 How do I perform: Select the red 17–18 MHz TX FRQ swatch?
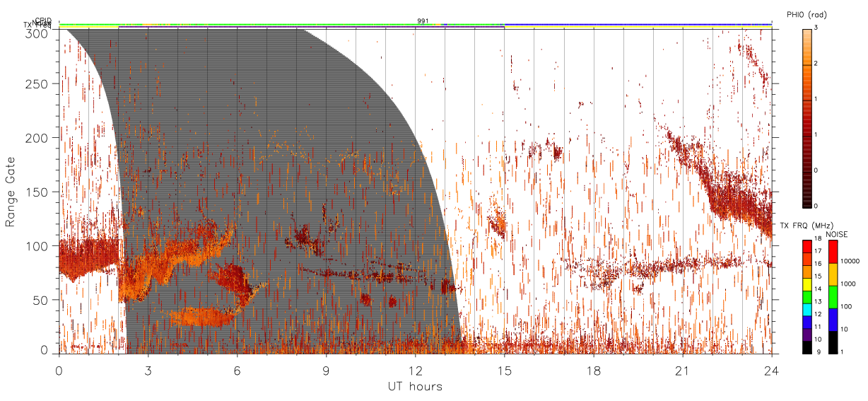806,246
